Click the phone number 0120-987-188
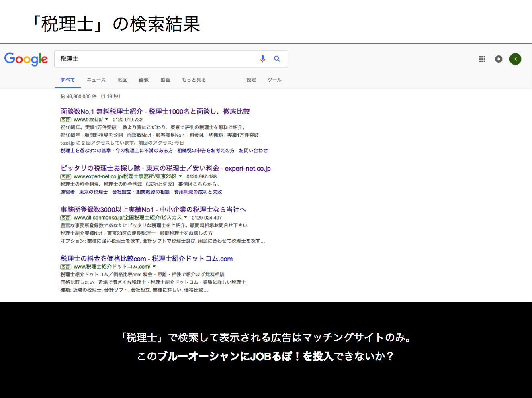The width and height of the screenshot is (532, 398). coord(201,176)
